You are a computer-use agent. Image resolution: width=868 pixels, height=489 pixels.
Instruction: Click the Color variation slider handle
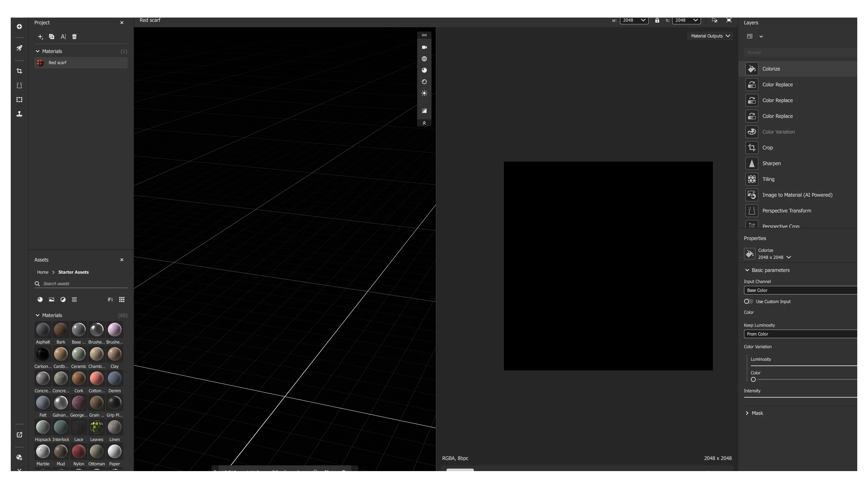[x=753, y=379]
